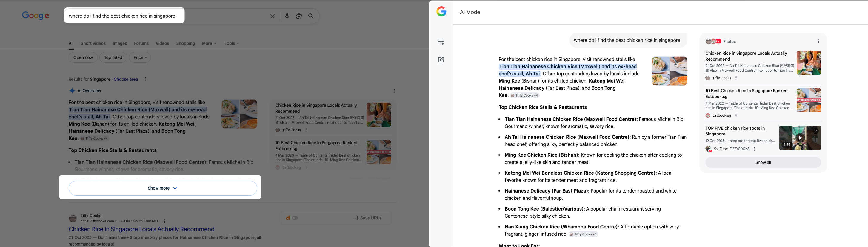Click the Choose area link
Image resolution: width=868 pixels, height=247 pixels.
126,79
